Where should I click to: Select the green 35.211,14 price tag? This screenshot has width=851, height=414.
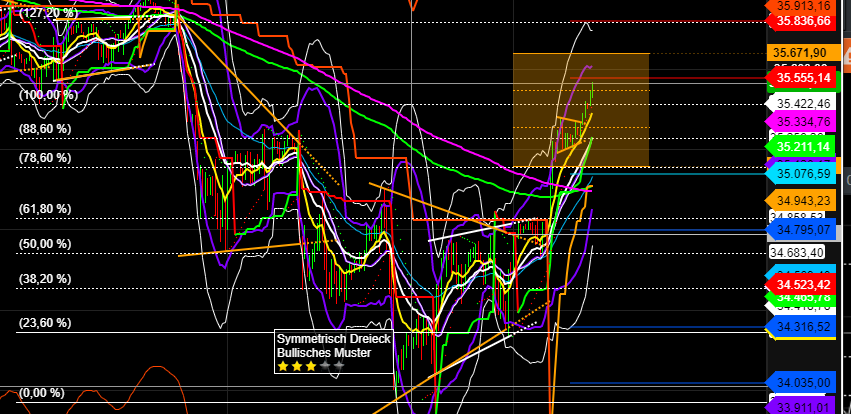(x=801, y=146)
